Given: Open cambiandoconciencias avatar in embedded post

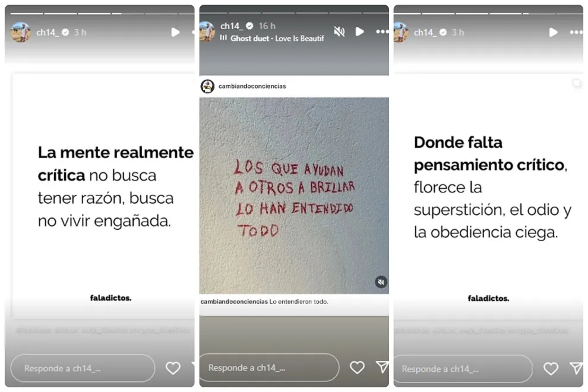Looking at the screenshot, I should [207, 86].
